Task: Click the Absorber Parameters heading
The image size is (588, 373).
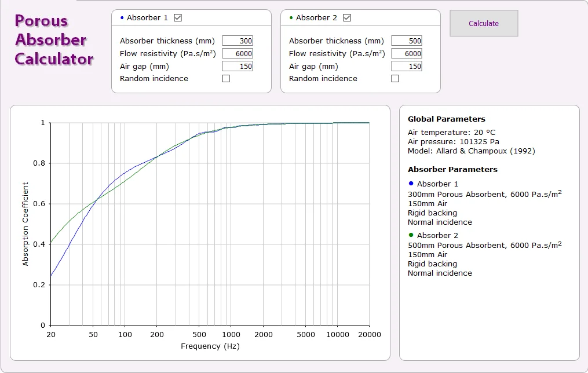Action: coord(452,170)
